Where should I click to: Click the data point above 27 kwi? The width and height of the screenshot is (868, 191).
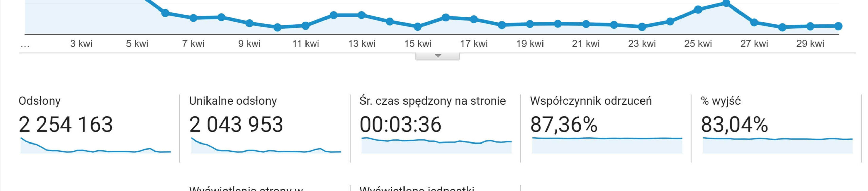click(754, 23)
